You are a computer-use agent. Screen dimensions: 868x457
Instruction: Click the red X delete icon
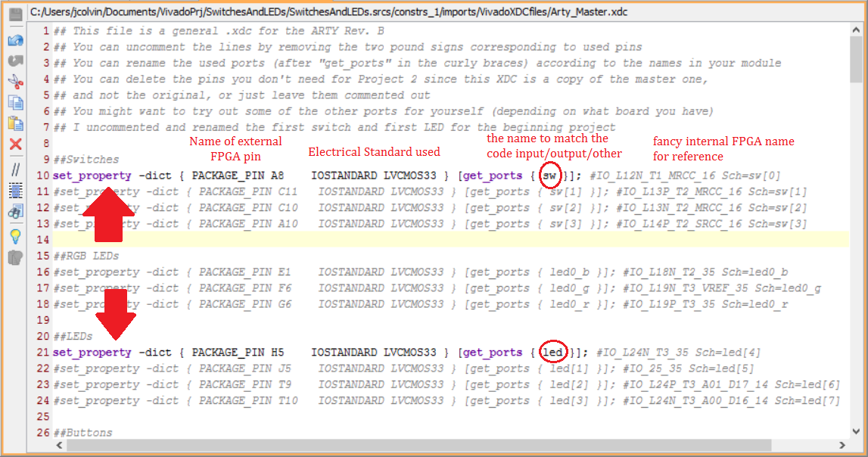[15, 145]
